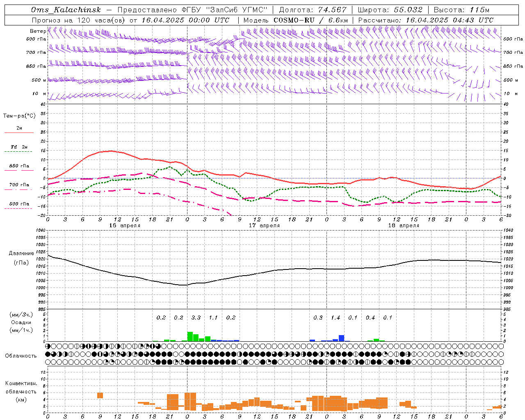The height and width of the screenshot is (420, 525).
Task: Click the 1.1 precipitation total value
Action: coord(213,317)
